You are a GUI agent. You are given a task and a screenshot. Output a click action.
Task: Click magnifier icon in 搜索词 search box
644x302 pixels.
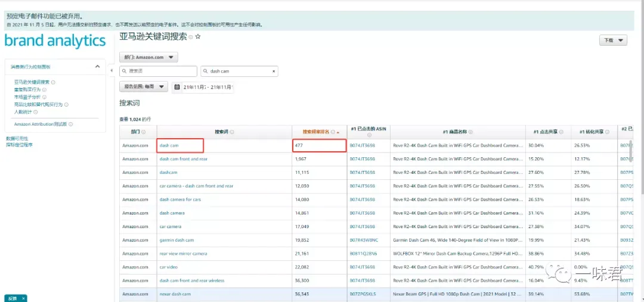click(x=124, y=71)
